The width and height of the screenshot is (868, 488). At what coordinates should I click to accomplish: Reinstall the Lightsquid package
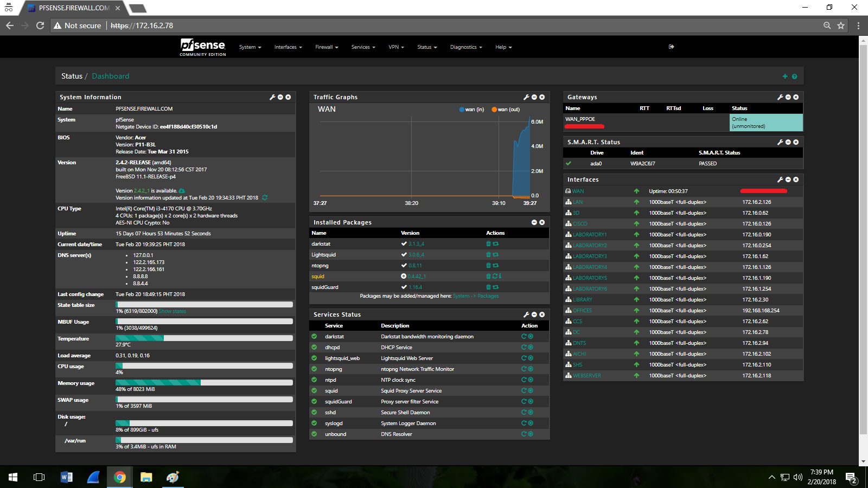pos(496,255)
